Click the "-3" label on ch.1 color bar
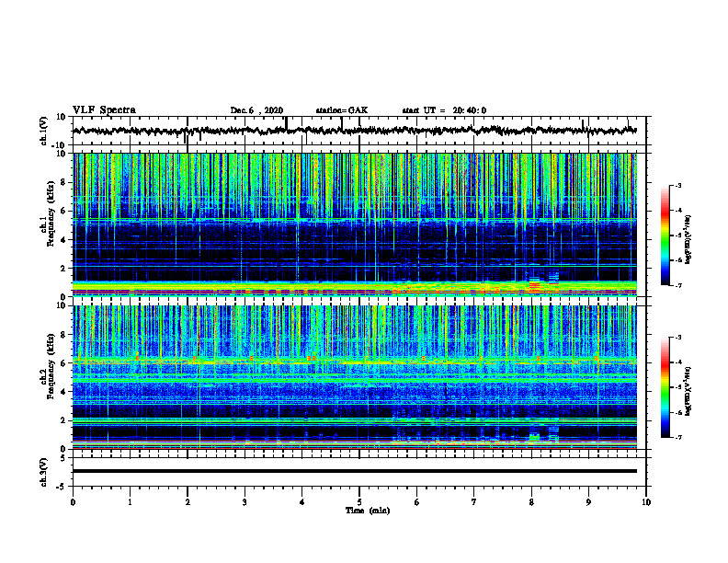 tap(678, 185)
